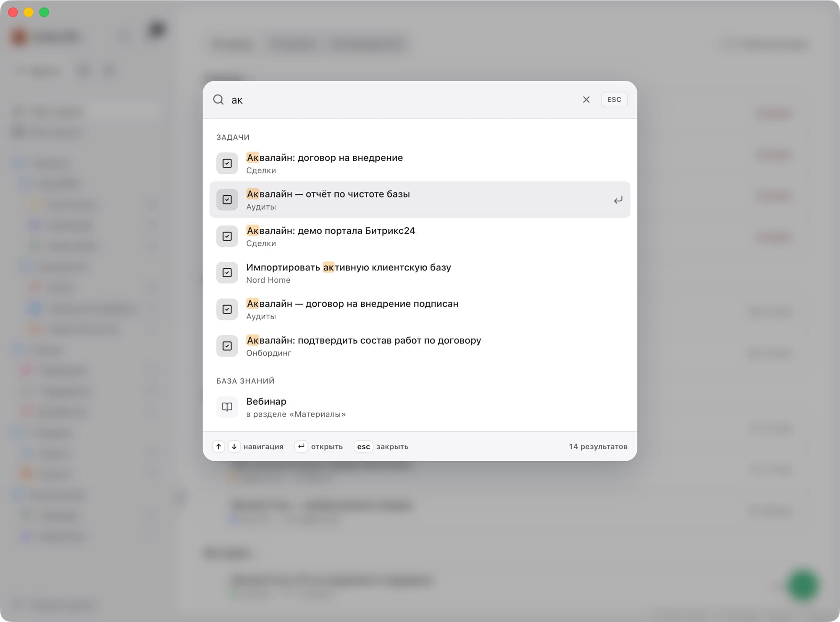
Task: Click the «База знаний» section header
Action: click(245, 381)
